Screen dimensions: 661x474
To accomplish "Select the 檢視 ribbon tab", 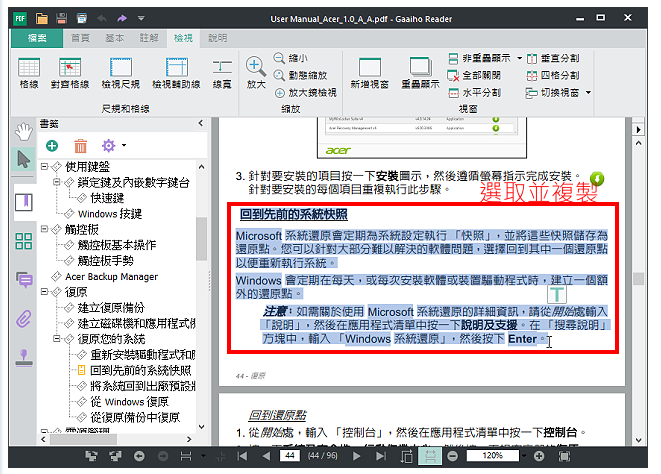I will pyautogui.click(x=183, y=38).
